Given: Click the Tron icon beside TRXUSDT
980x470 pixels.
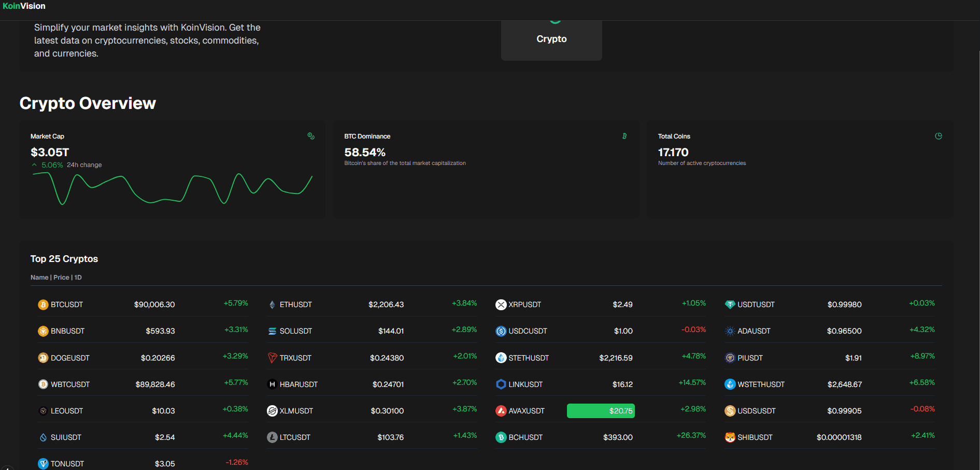Looking at the screenshot, I should (x=272, y=358).
